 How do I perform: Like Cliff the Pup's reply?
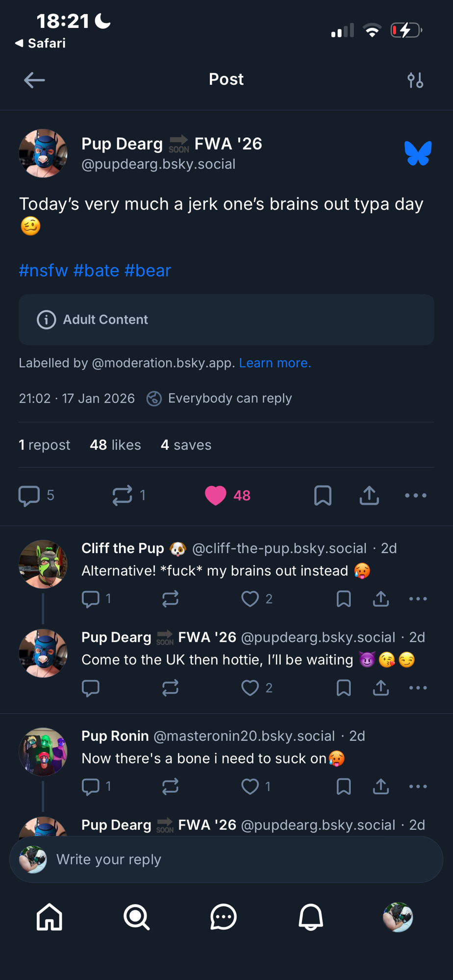click(x=250, y=599)
